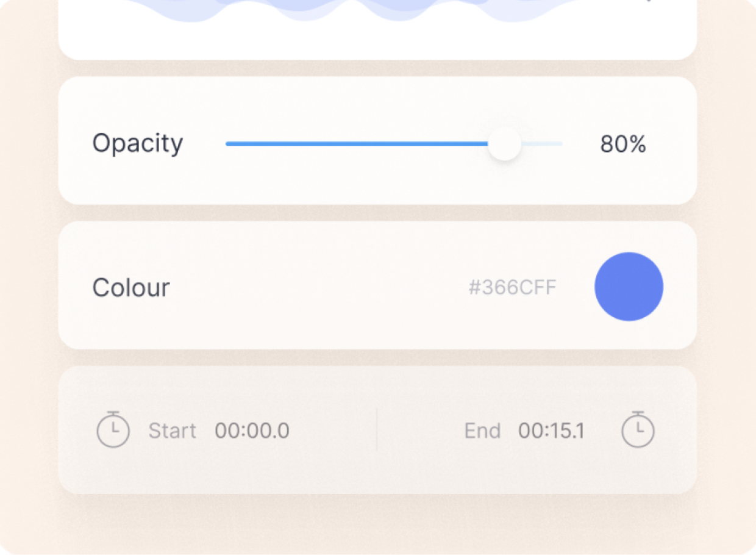Click the divider between Start and End
This screenshot has height=555, width=756.
click(x=377, y=429)
